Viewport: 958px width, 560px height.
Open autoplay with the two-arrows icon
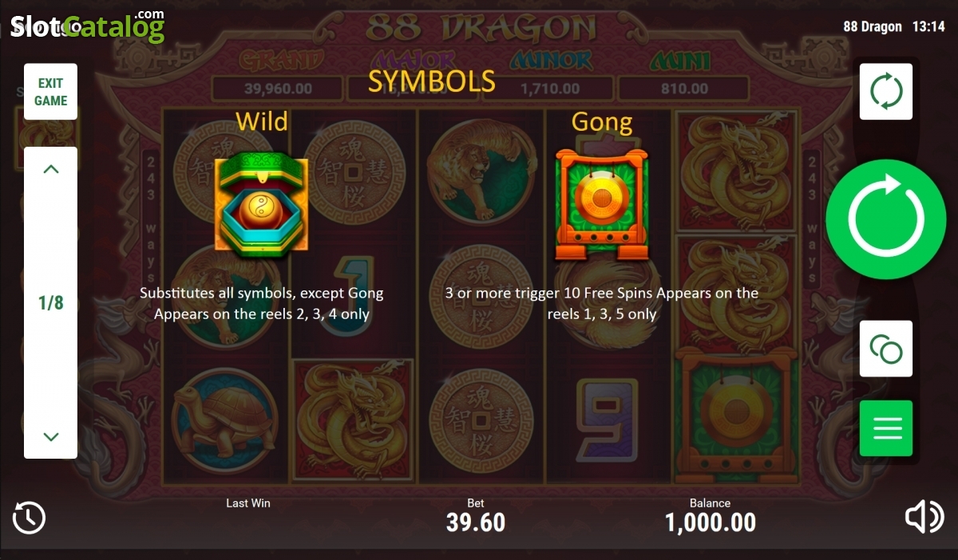[x=886, y=92]
